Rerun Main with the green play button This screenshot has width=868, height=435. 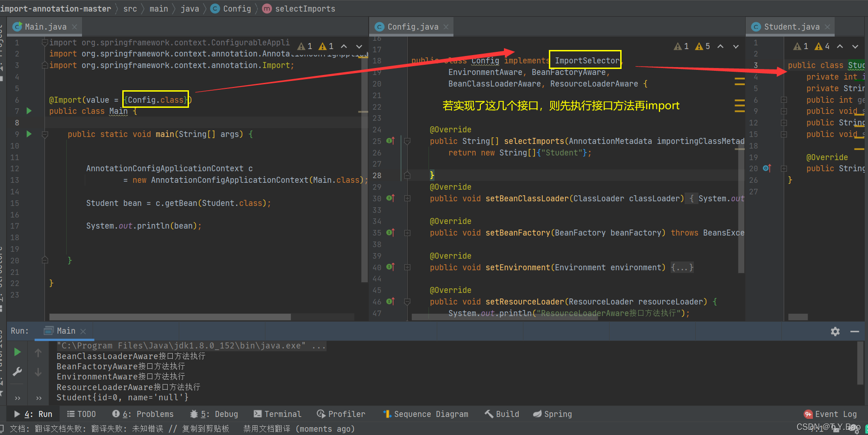coord(17,352)
